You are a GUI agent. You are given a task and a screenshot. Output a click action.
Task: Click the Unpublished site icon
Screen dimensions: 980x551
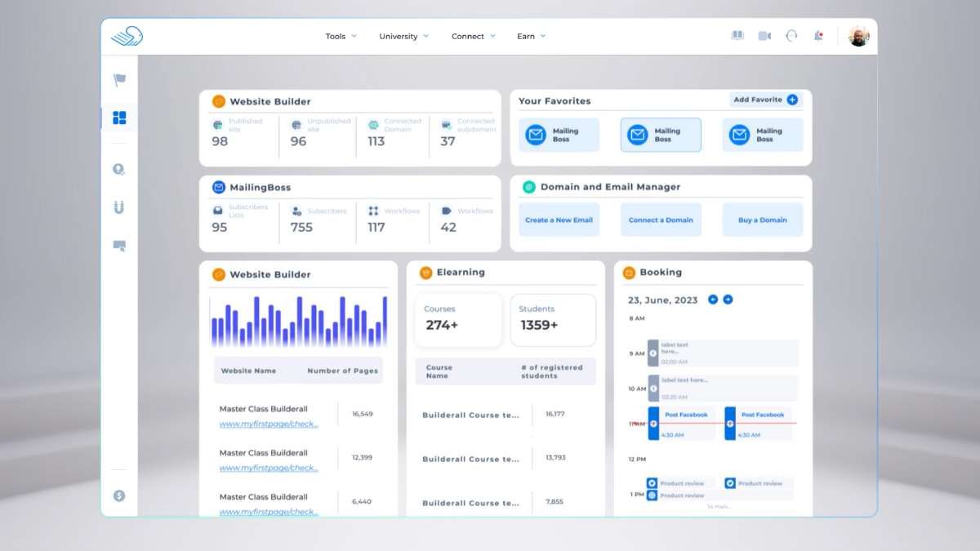click(296, 125)
